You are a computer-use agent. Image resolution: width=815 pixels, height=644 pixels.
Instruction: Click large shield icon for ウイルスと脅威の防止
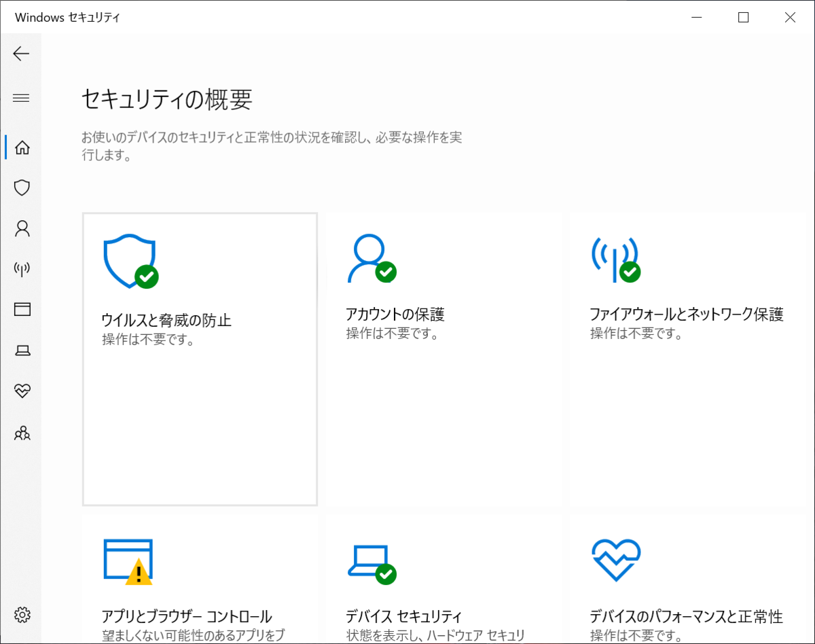(x=130, y=262)
